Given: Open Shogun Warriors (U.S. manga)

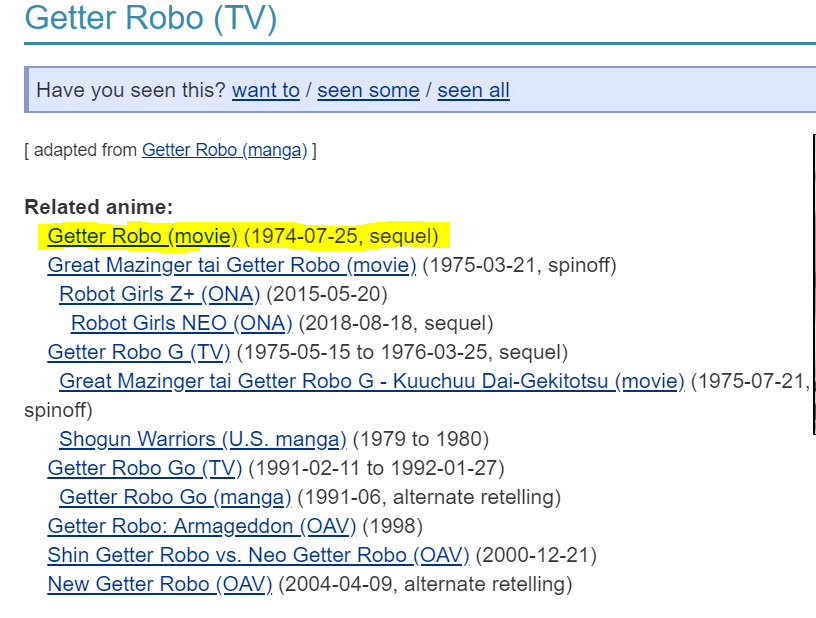Looking at the screenshot, I should (x=202, y=439).
